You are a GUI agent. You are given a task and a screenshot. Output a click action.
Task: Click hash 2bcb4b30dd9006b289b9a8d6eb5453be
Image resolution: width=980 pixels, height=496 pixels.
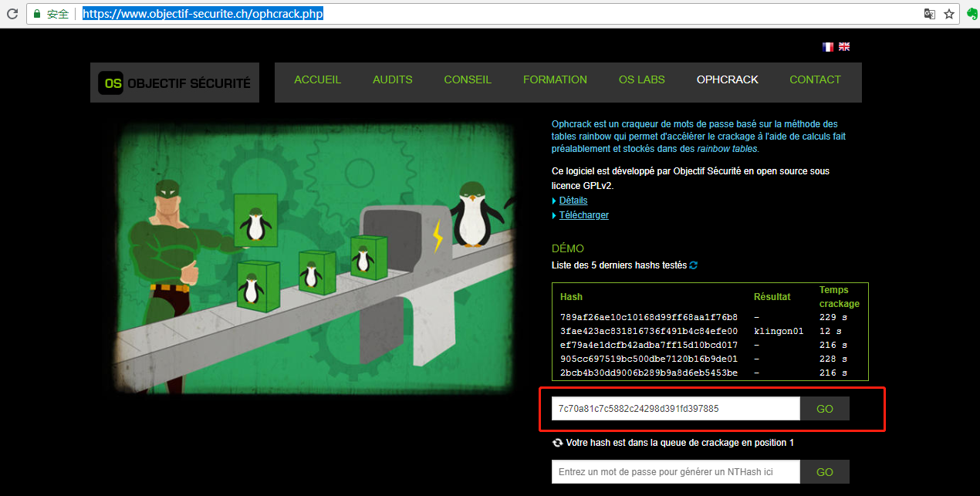[649, 373]
